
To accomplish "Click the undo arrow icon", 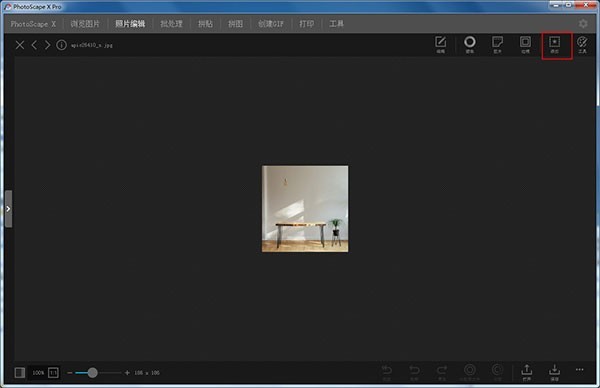I will click(x=414, y=372).
